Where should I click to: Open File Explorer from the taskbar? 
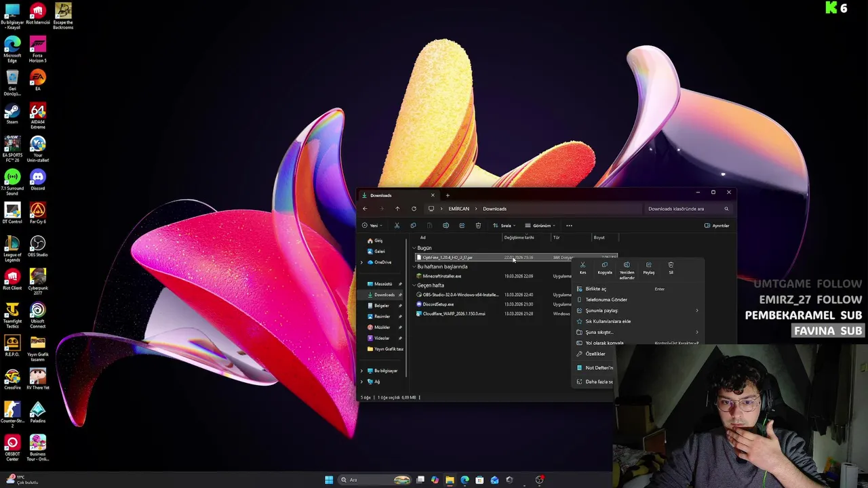coord(450,480)
